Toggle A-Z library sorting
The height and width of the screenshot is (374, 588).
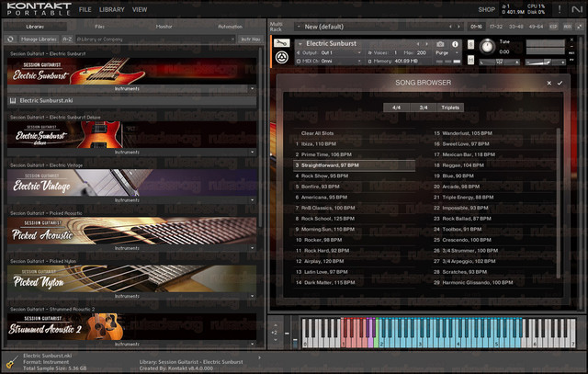[67, 39]
